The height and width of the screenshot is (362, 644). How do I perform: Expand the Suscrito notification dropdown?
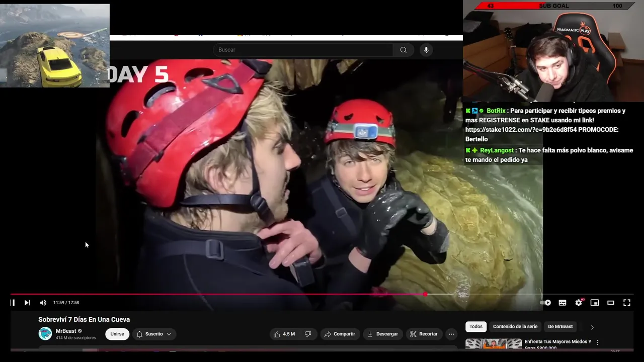tap(154, 334)
